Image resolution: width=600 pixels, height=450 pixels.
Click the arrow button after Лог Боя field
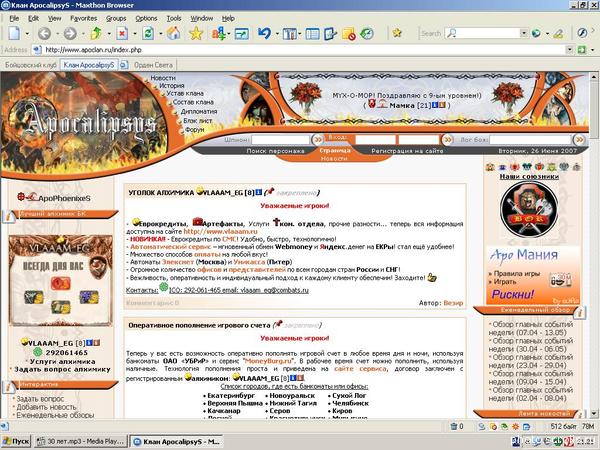tap(580, 140)
